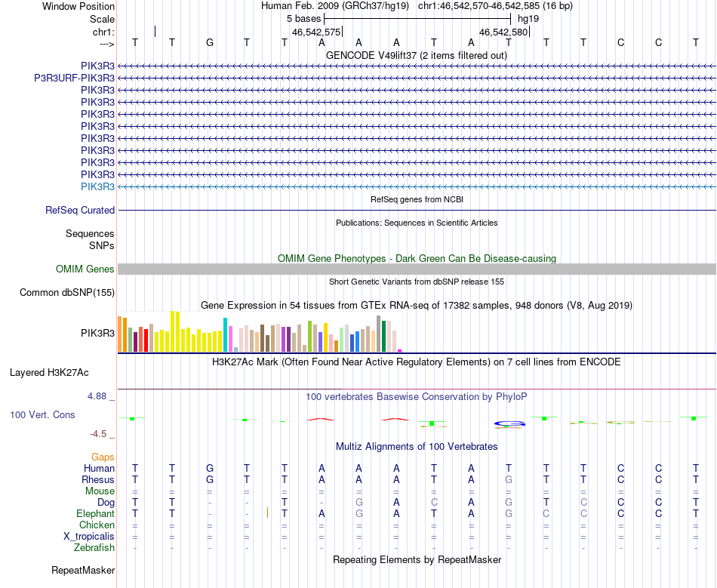Click the 4.88 upper conservation scale value
Screen dimensions: 717x588
coord(97,396)
